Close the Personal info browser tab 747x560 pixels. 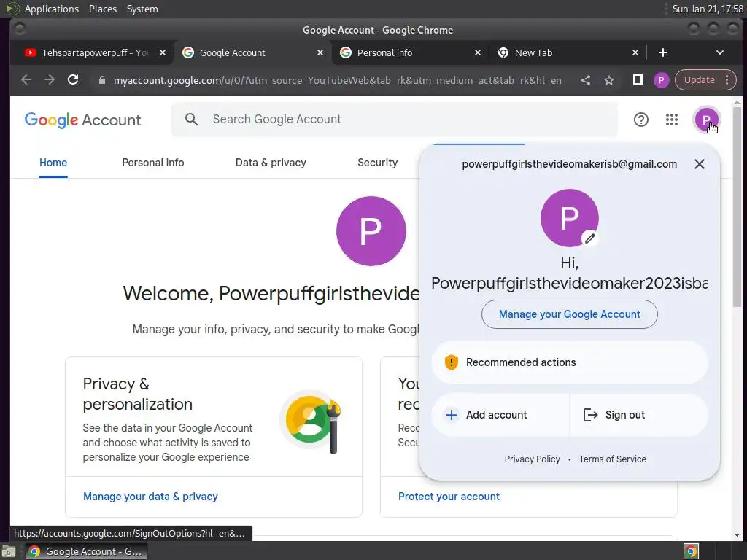(x=477, y=52)
